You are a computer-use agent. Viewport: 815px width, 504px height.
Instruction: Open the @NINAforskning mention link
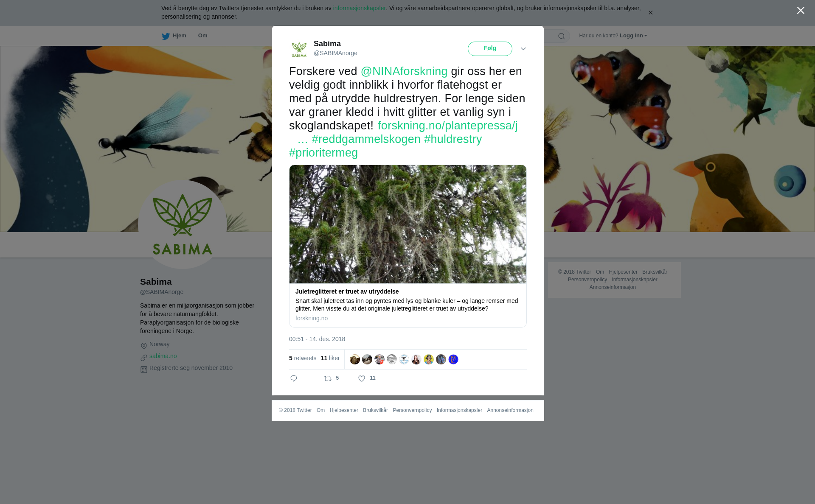click(x=404, y=71)
